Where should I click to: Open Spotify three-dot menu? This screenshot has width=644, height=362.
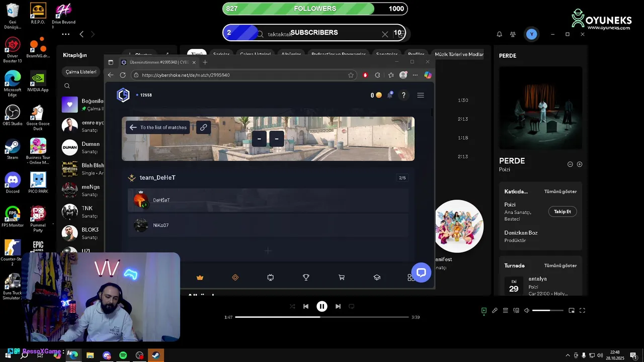point(66,34)
